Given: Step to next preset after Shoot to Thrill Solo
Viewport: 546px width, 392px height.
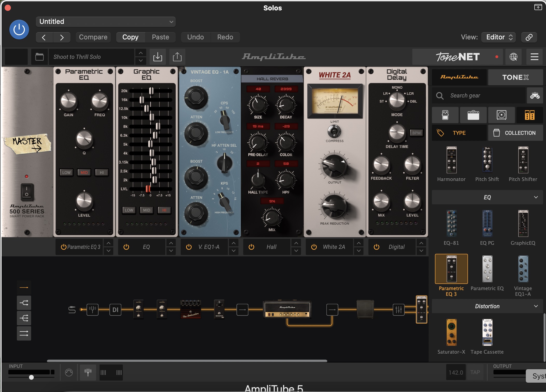Looking at the screenshot, I should pos(141,61).
